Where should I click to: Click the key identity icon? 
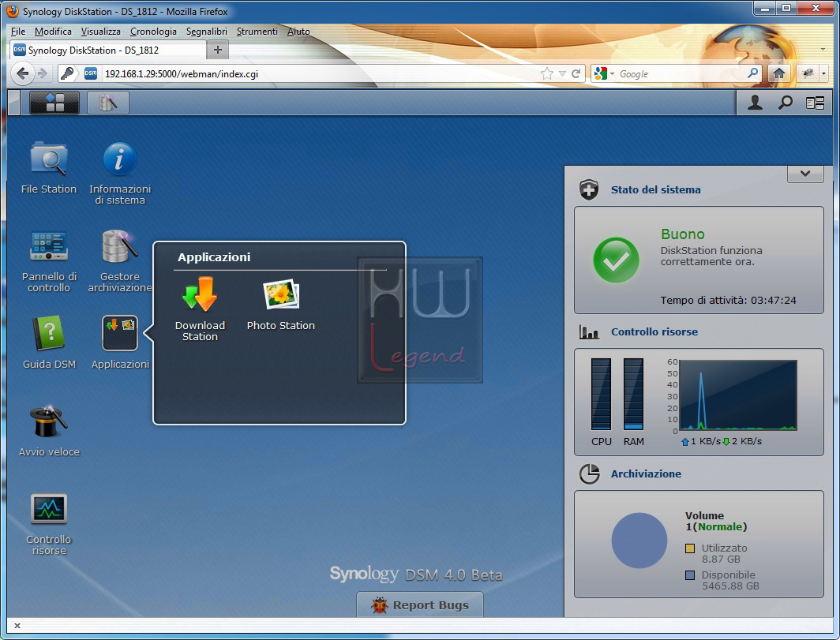[68, 73]
